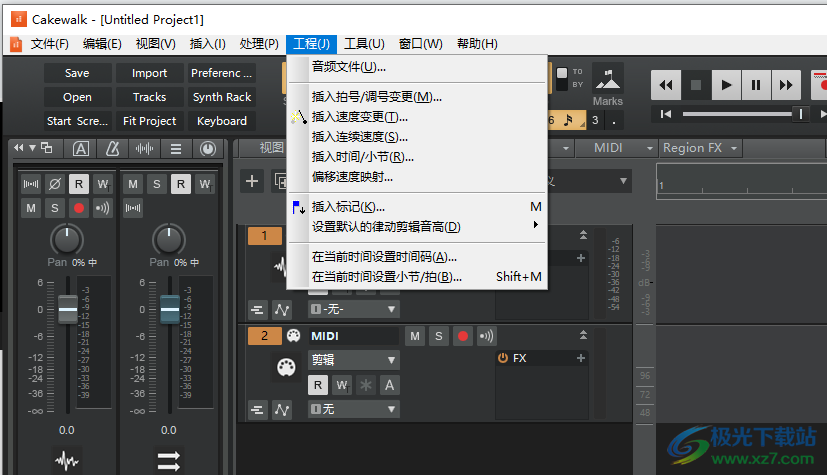Show the track properties A icon

point(81,149)
